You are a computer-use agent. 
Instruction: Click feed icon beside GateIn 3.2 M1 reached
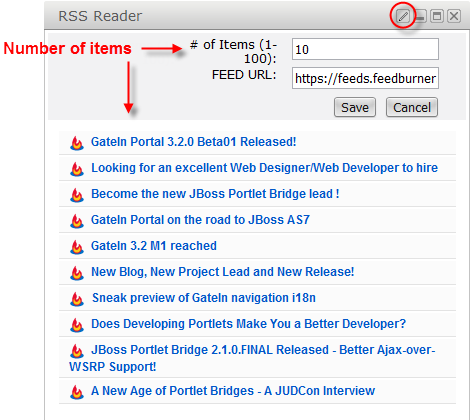(x=77, y=247)
